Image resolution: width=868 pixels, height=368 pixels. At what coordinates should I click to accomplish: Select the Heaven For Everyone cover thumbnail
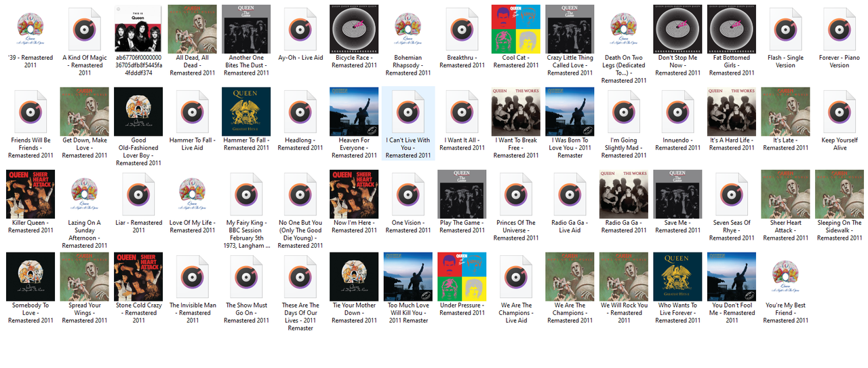coord(355,112)
